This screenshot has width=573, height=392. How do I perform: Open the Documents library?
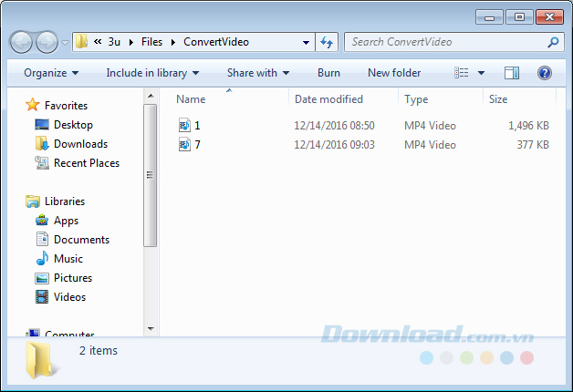tap(82, 240)
